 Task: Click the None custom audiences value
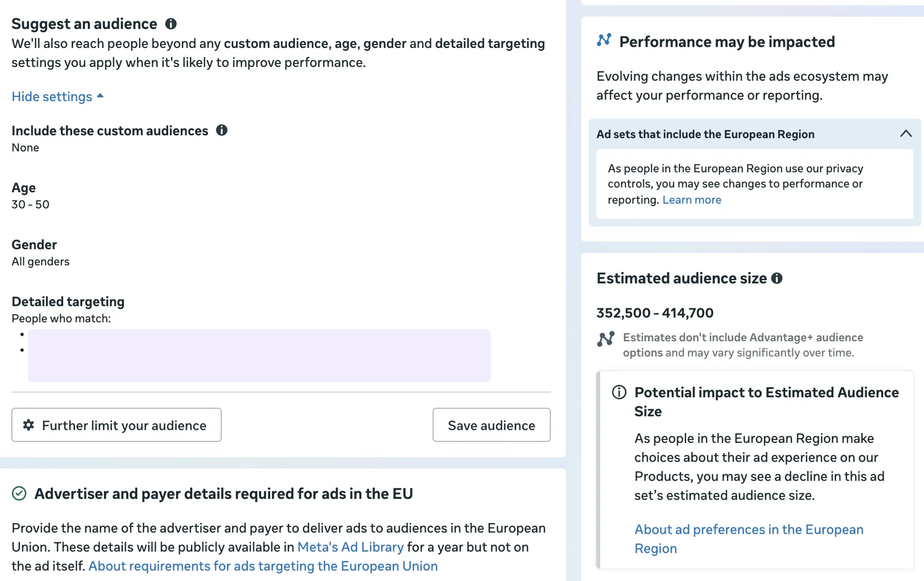coord(25,148)
